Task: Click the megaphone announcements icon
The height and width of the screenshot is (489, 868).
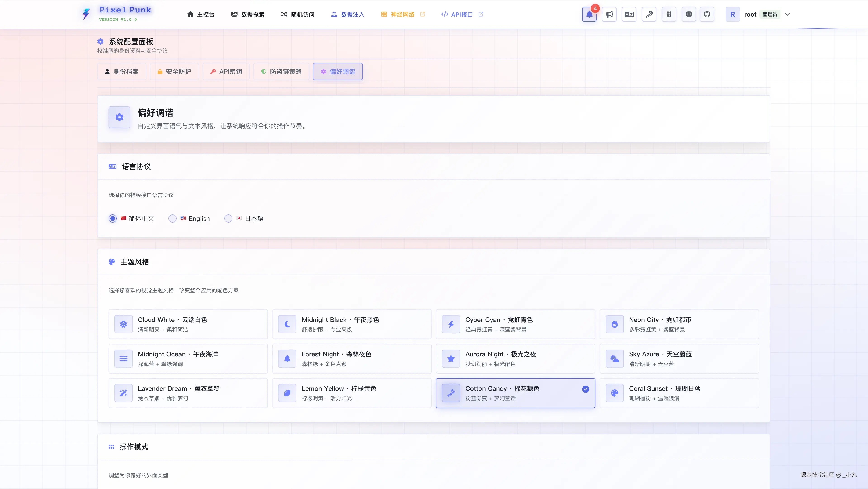Action: click(x=609, y=14)
